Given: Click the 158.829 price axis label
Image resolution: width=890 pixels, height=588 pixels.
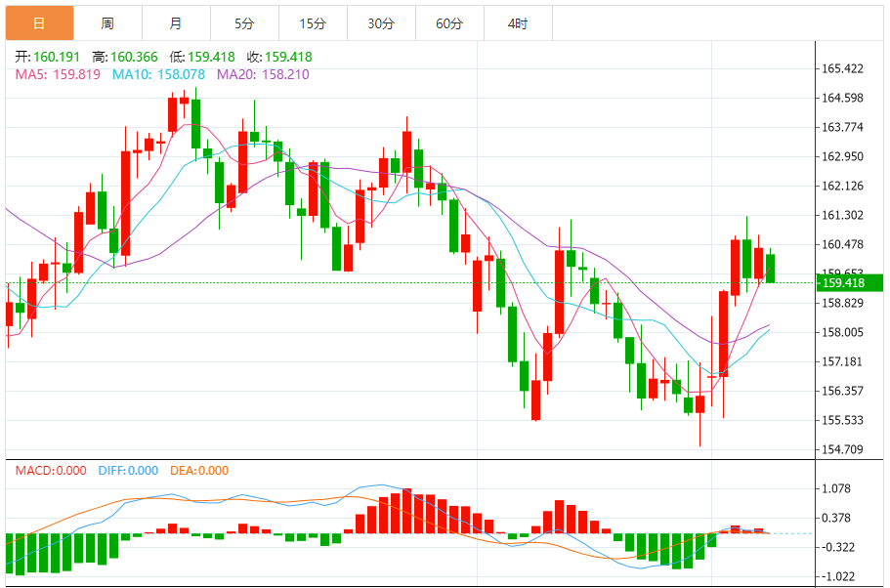Looking at the screenshot, I should click(x=843, y=303).
